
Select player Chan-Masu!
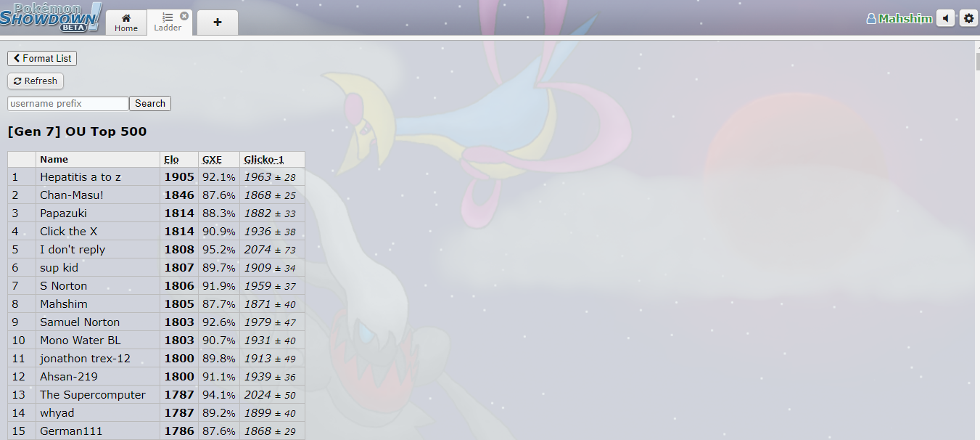coord(72,195)
